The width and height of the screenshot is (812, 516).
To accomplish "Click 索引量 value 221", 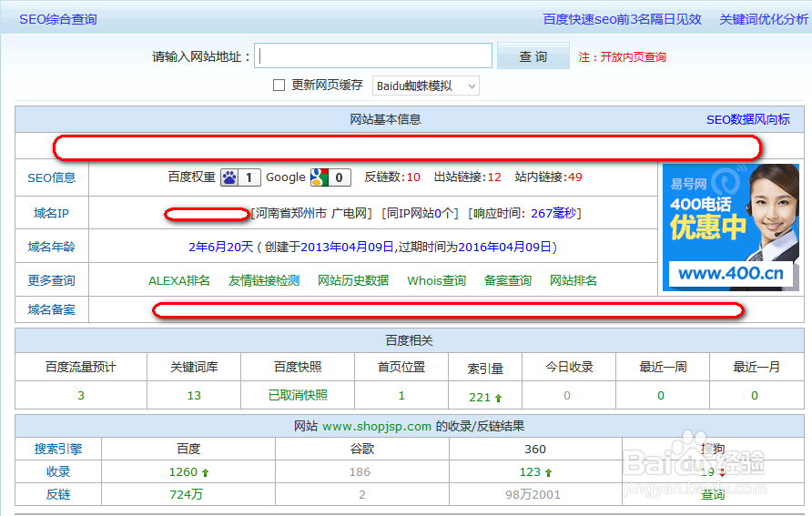I will tap(480, 397).
